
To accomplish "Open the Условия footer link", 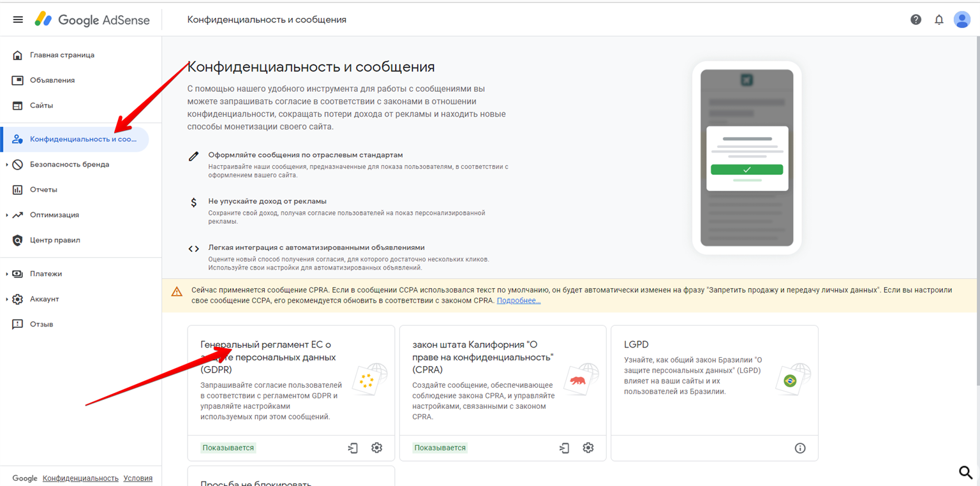I will coord(138,478).
